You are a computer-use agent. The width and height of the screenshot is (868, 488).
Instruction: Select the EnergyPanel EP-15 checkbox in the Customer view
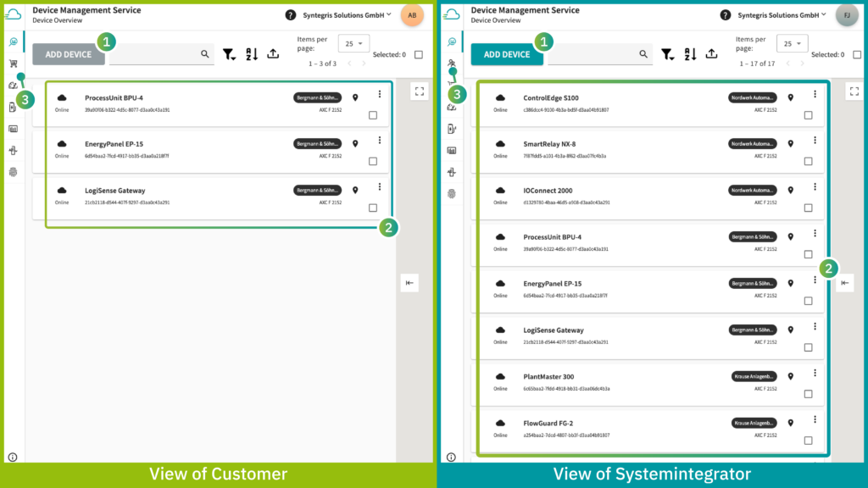(373, 162)
